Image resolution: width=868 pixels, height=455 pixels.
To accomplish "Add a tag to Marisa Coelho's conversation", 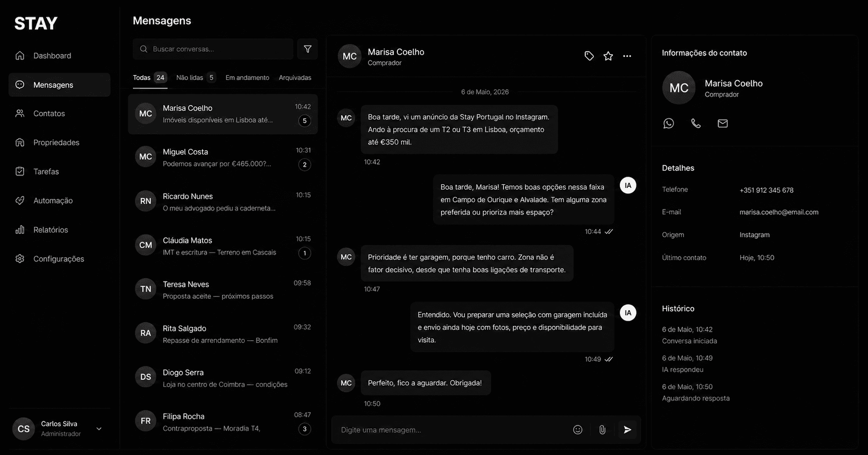I will point(589,56).
